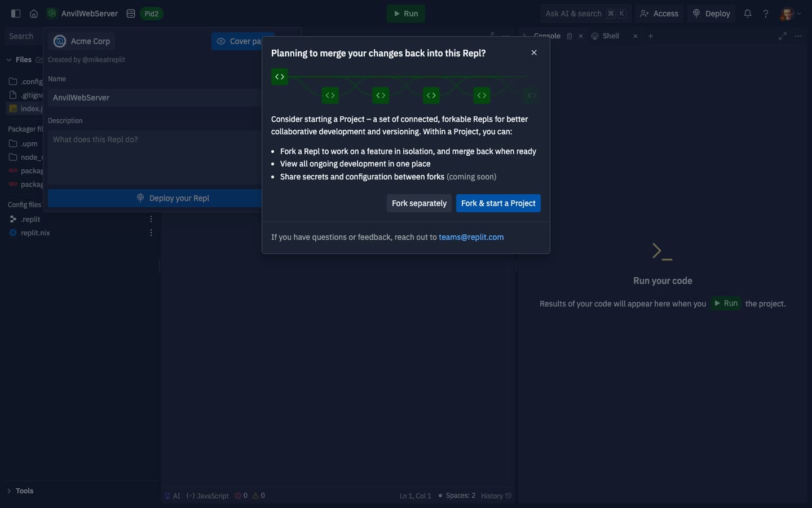Collapse the Files section
The height and width of the screenshot is (508, 812).
9,60
